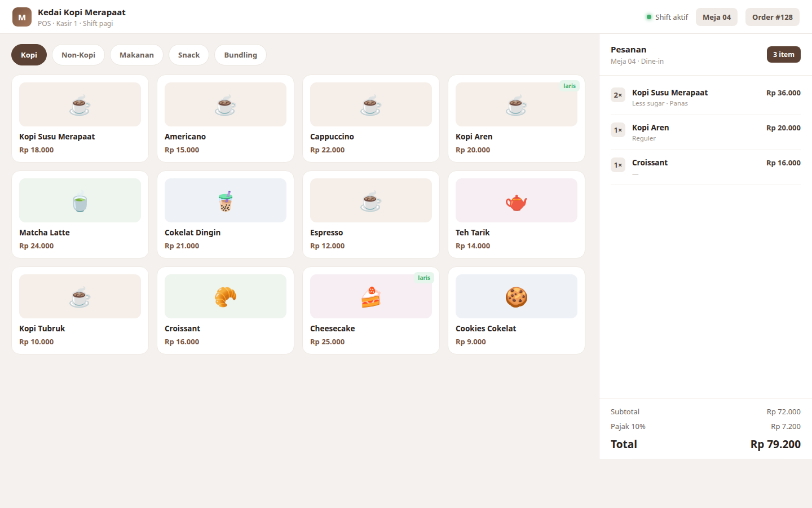The width and height of the screenshot is (812, 508).
Task: Click the 1× quantity badge for Croissant
Action: point(618,165)
